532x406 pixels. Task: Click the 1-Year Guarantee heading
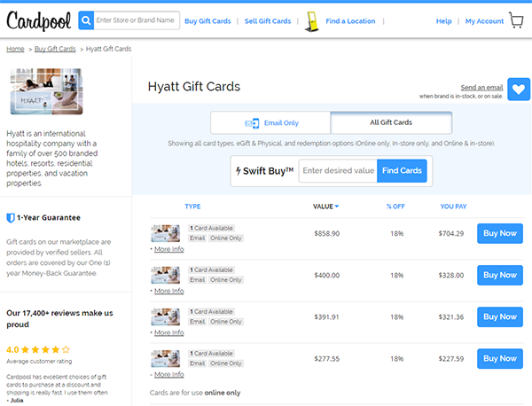[49, 218]
